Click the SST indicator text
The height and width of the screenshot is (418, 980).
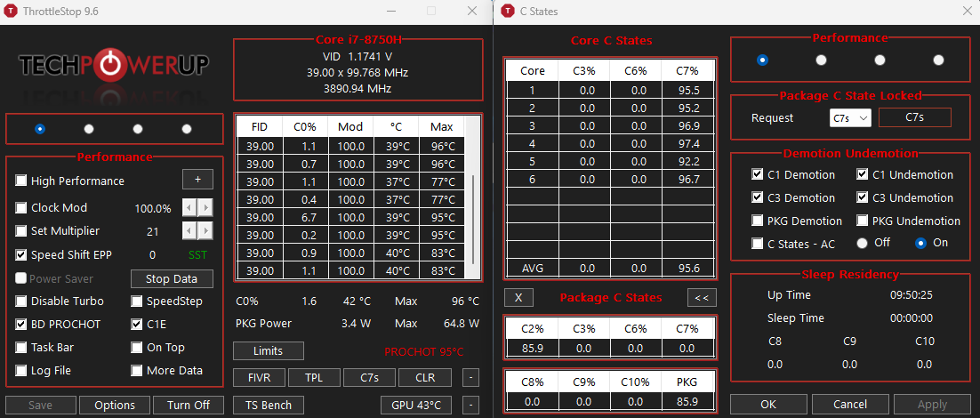click(x=197, y=255)
